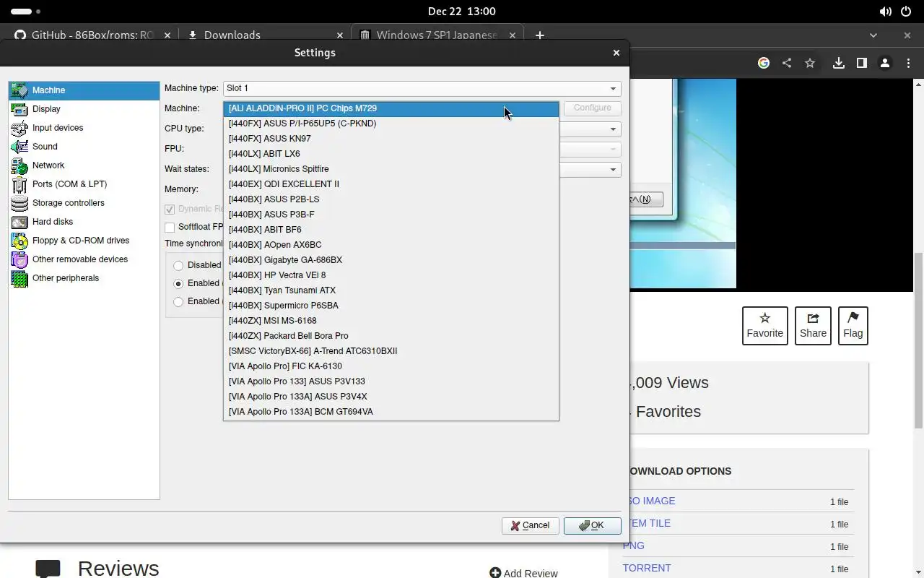Open Ports (COM & LPT) icon
The width and height of the screenshot is (924, 578).
(x=19, y=184)
